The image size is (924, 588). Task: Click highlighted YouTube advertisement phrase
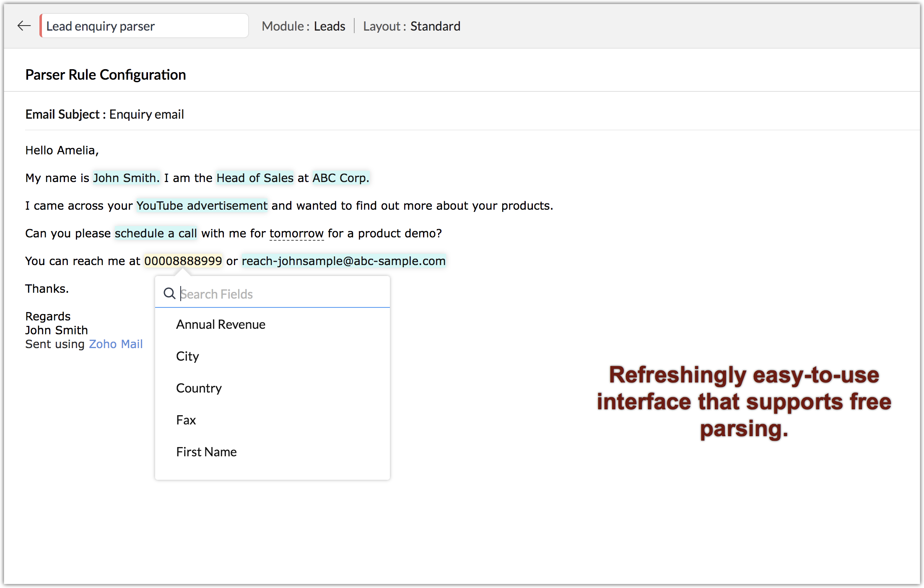(x=202, y=206)
